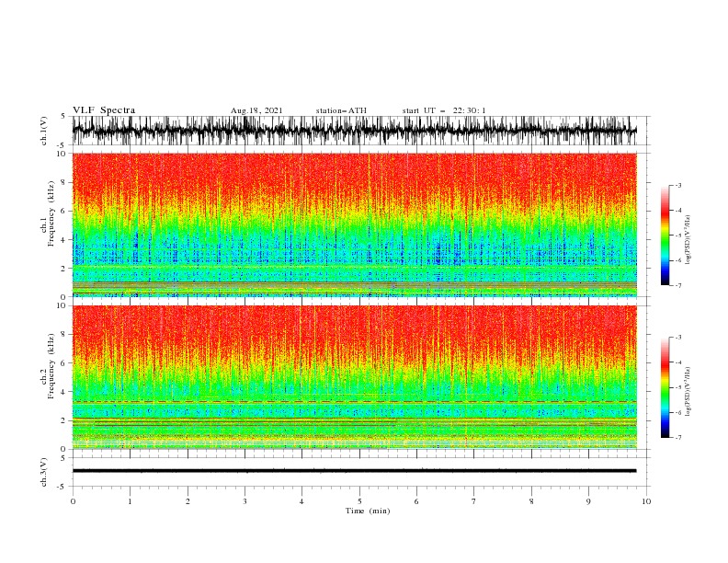Viewport: 728px width, 563px height.
Task: Click the 'VLF Spectra' title text
Action: pyautogui.click(x=104, y=110)
